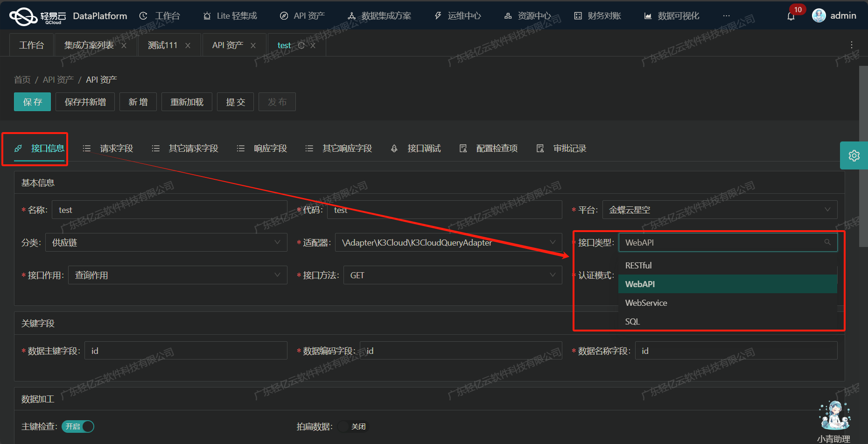Click the 数据编码字段 input field
Image resolution: width=868 pixels, height=444 pixels.
[x=461, y=351]
